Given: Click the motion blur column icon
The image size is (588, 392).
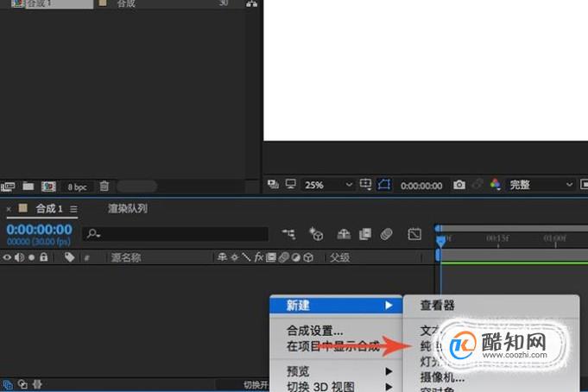Looking at the screenshot, I should click(x=283, y=257).
